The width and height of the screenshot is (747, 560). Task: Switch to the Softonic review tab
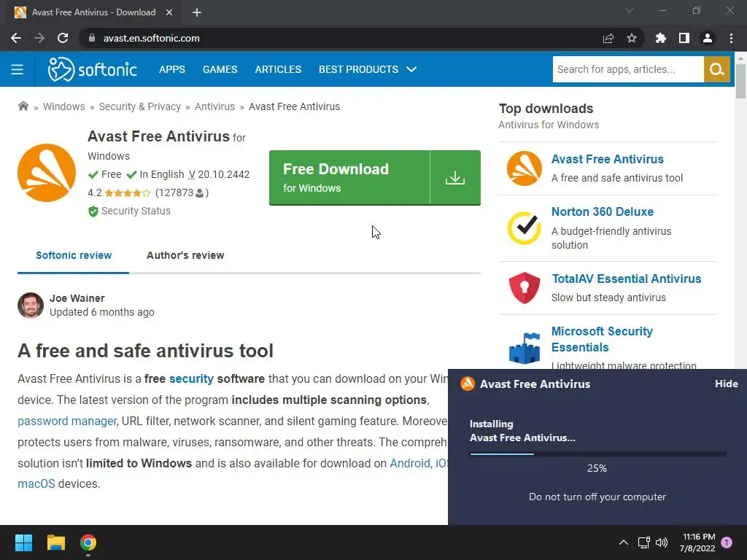74,255
